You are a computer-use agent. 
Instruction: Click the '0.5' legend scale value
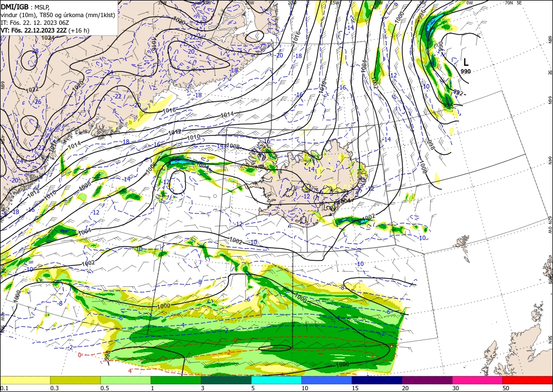pos(105,388)
